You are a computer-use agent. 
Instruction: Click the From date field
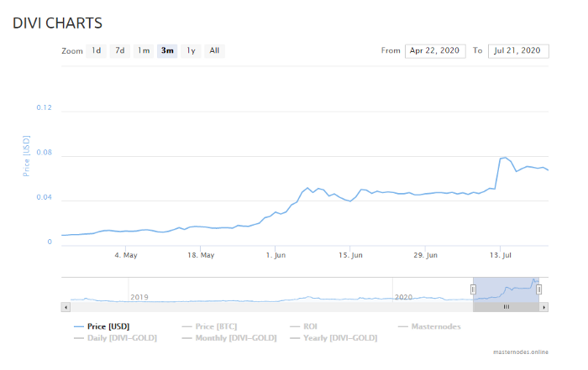pyautogui.click(x=435, y=51)
